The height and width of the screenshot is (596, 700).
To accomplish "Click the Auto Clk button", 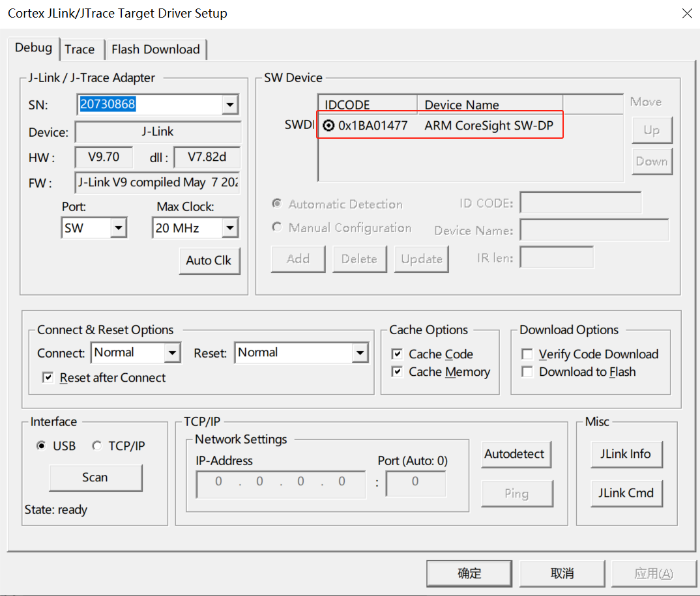I will point(209,261).
